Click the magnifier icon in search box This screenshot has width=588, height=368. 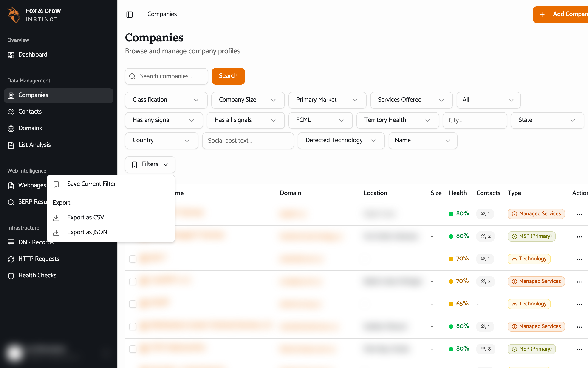point(132,76)
